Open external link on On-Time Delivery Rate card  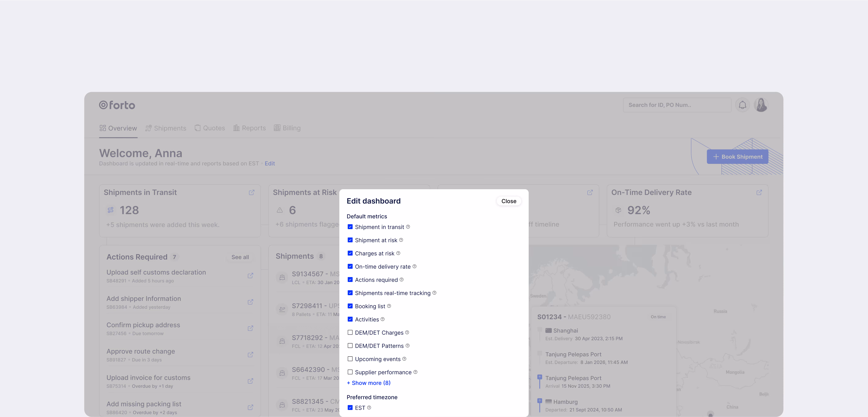tap(759, 192)
